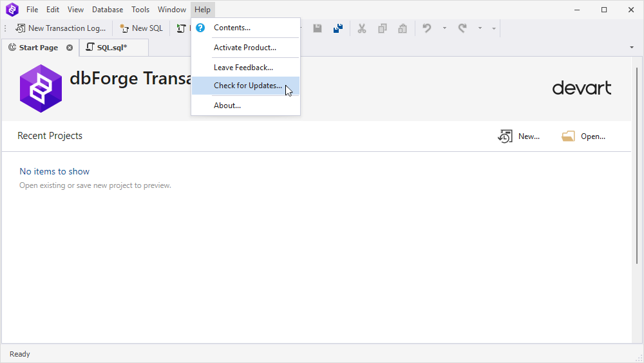644x363 pixels.
Task: Expand the Undo history dropdown arrow
Action: pos(444,28)
